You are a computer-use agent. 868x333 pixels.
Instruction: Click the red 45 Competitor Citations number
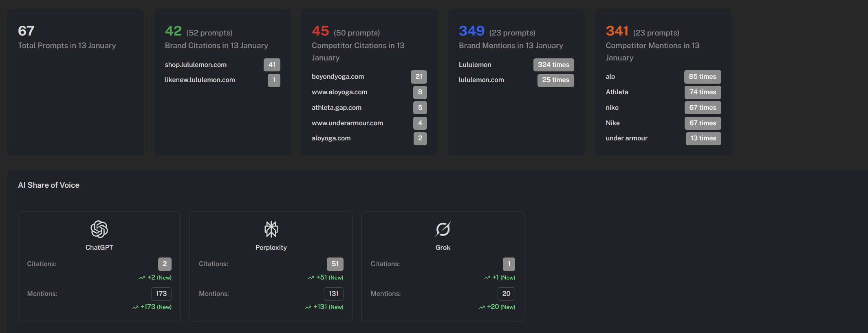(320, 31)
